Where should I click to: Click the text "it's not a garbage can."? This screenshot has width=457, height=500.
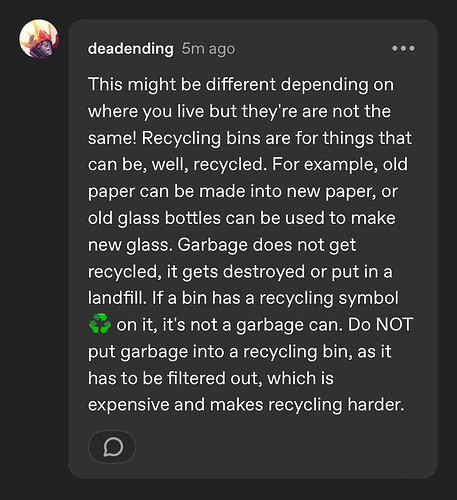(253, 325)
